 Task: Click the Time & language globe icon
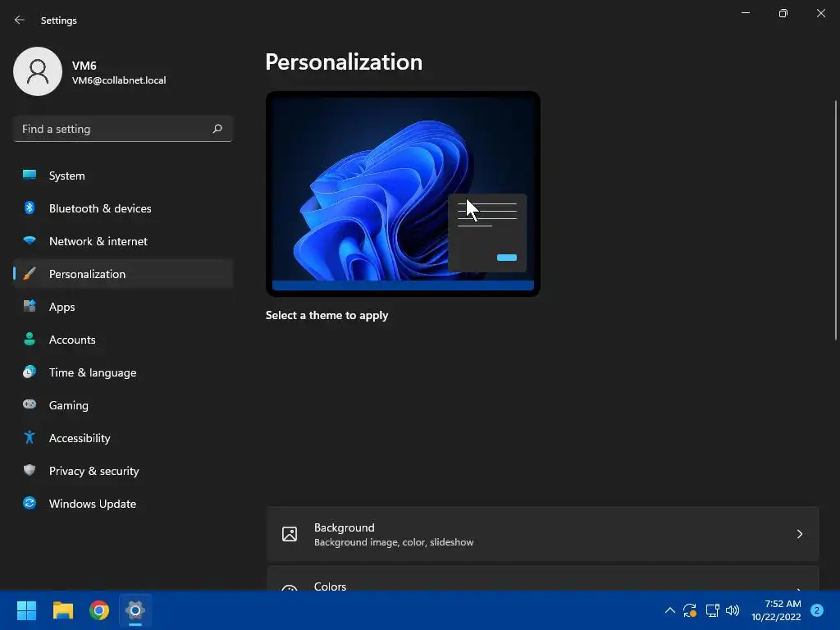point(30,372)
